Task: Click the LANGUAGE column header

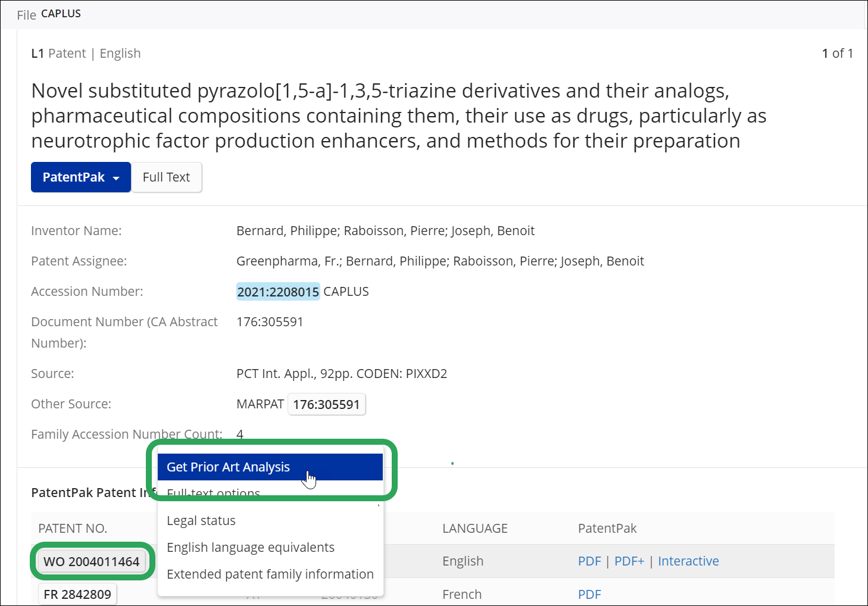Action: pos(474,529)
